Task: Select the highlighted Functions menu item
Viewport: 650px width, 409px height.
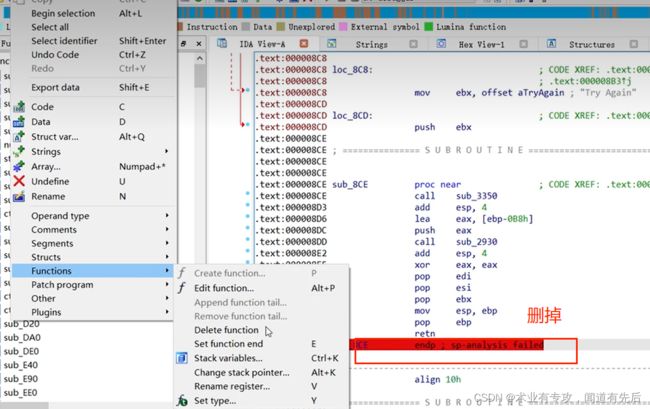Action: 93,271
